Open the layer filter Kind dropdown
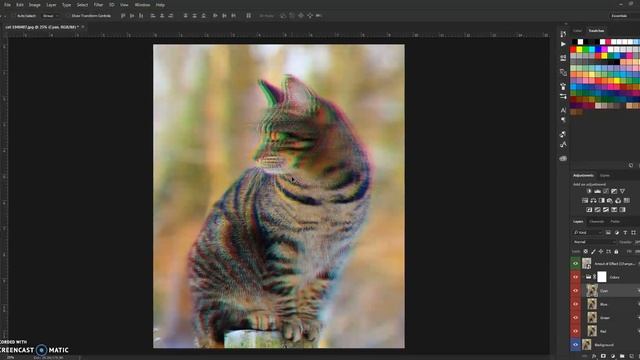This screenshot has height=360, width=640. (x=588, y=233)
